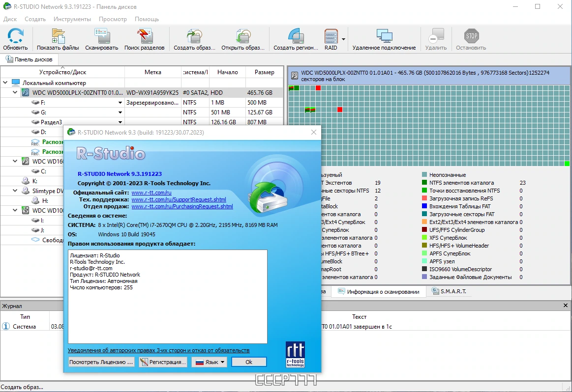The height and width of the screenshot is (392, 572).
Task: Open the Помощь menu
Action: click(x=147, y=19)
